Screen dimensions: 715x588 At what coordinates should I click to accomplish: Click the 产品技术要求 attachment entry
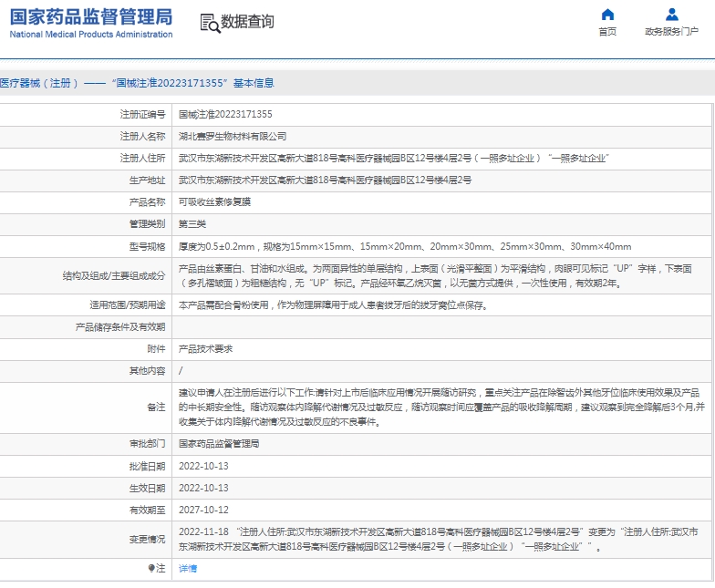pyautogui.click(x=205, y=348)
